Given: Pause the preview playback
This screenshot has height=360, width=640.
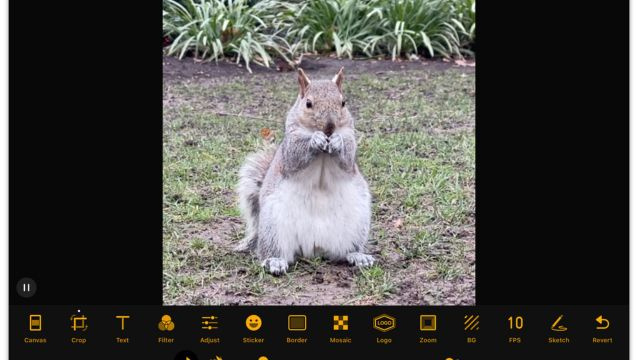Looking at the screenshot, I should coord(27,287).
